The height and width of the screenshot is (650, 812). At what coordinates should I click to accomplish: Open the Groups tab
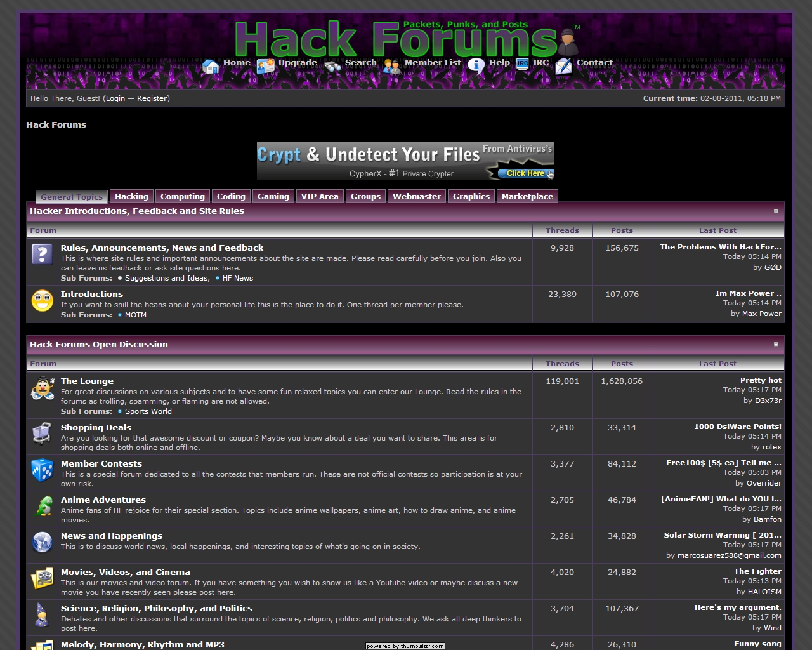366,196
